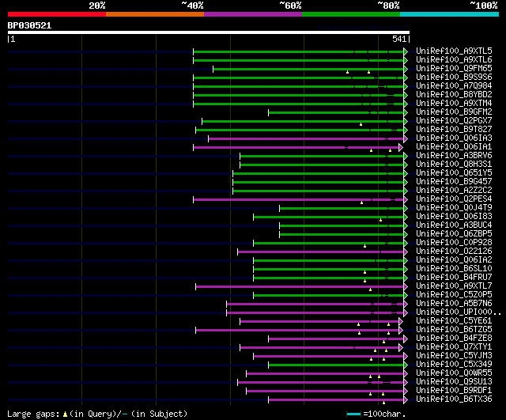
Task: Click the red 20% identity color band
Action: click(57, 14)
